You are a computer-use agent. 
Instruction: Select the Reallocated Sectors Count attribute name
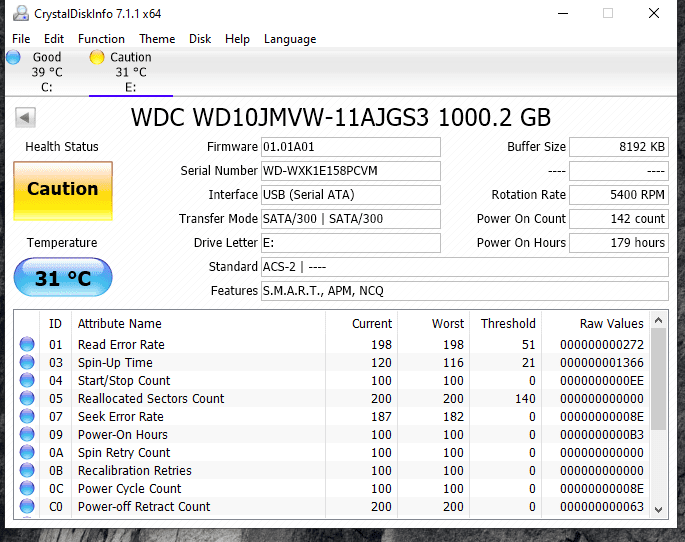click(151, 398)
